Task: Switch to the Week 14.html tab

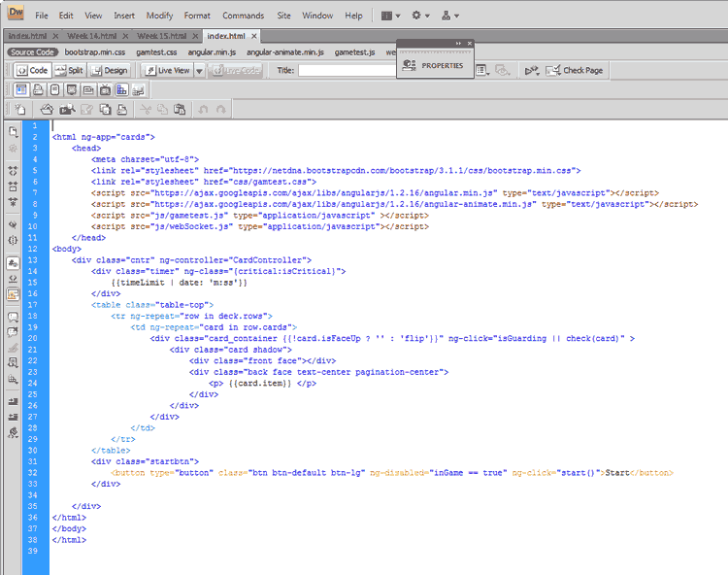Action: 92,36
